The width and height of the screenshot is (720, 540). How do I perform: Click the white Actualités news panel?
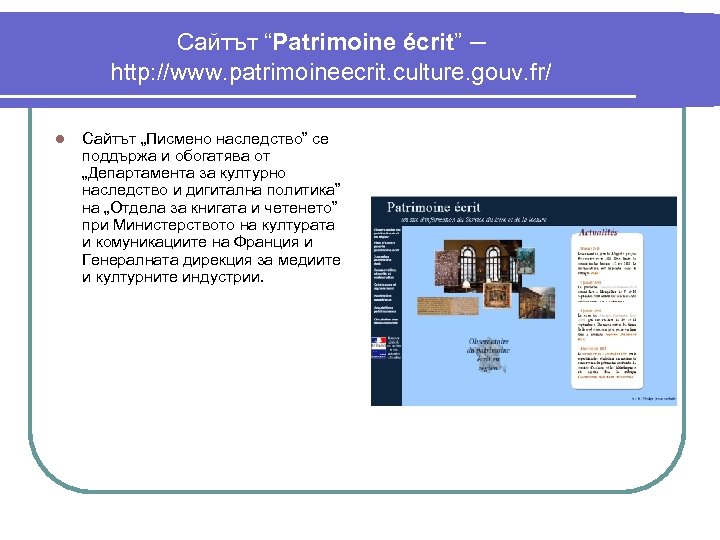[607, 311]
